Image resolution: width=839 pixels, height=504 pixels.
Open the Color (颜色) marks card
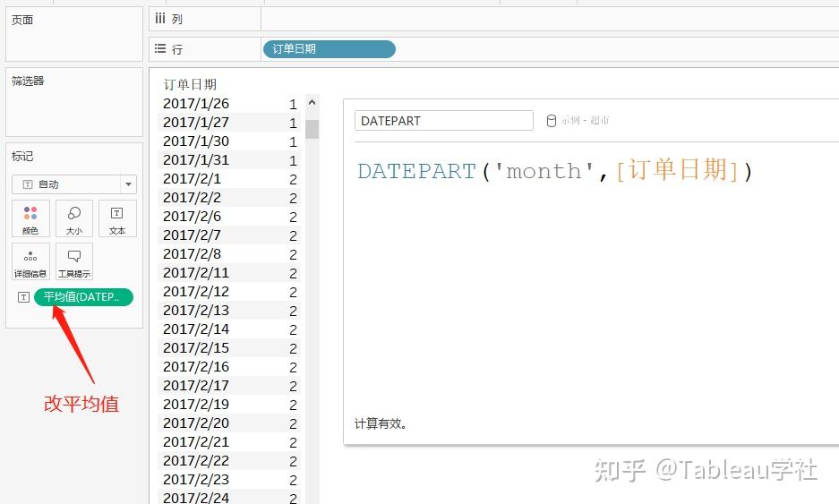pyautogui.click(x=30, y=218)
